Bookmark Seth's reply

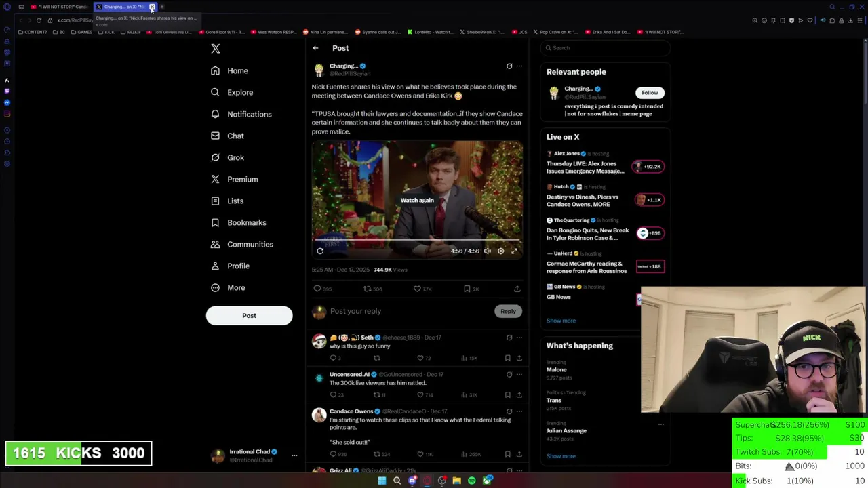coord(507,358)
